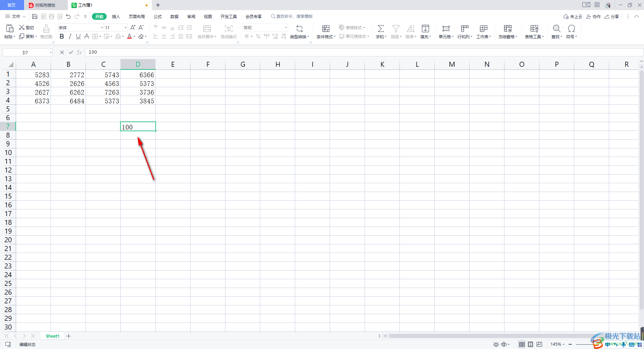644x349 pixels.
Task: Toggle Italic formatting
Action: 70,36
